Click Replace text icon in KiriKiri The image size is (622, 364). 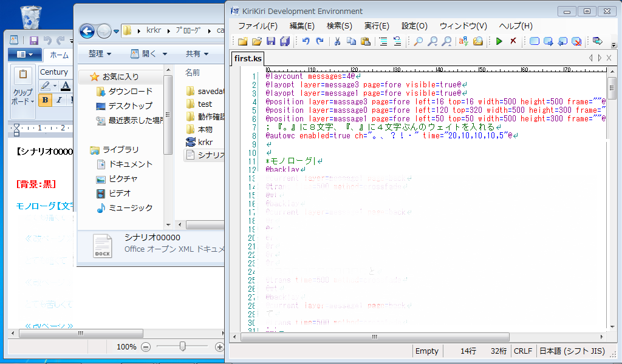point(463,41)
